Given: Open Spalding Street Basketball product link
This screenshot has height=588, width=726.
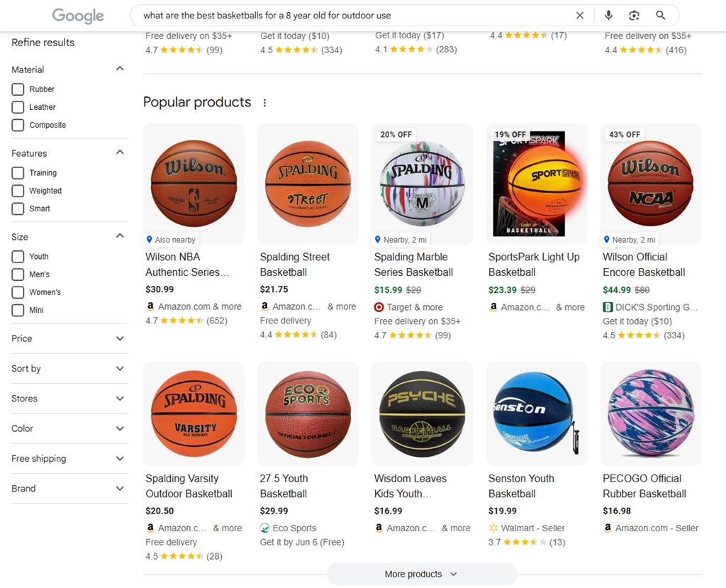Looking at the screenshot, I should tap(294, 265).
